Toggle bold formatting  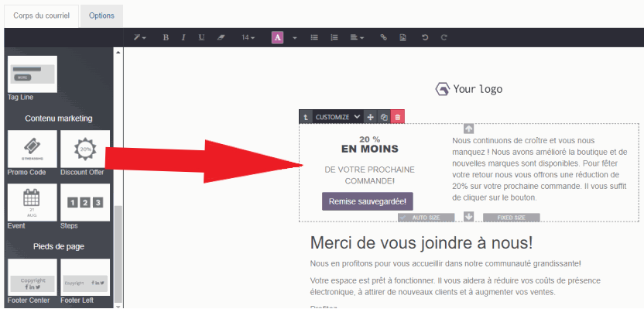[166, 37]
